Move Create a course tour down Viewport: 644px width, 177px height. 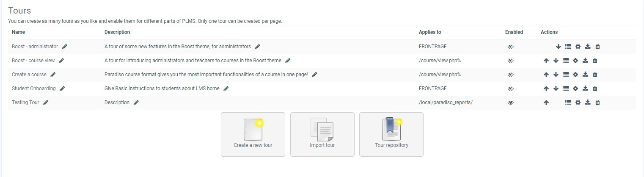[556, 75]
